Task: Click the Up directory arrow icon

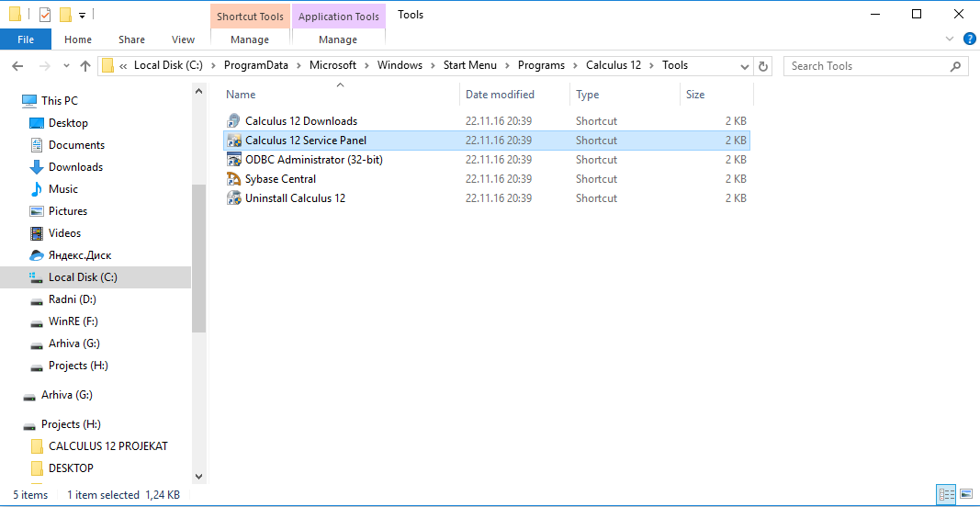Action: pos(86,66)
